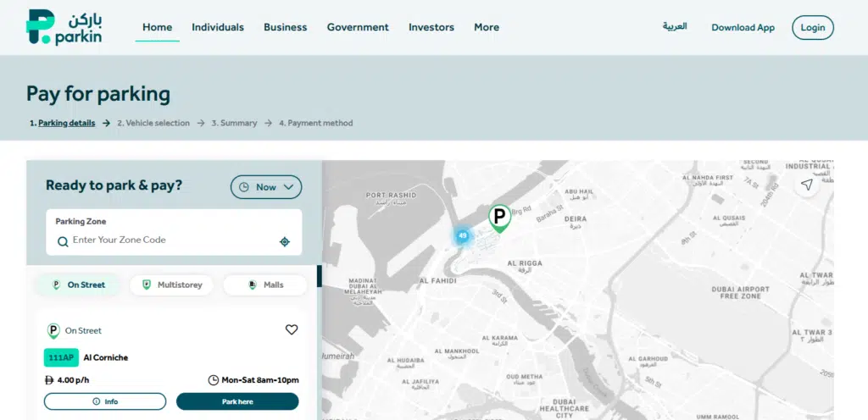Click the AL RIGGA map label

(525, 267)
